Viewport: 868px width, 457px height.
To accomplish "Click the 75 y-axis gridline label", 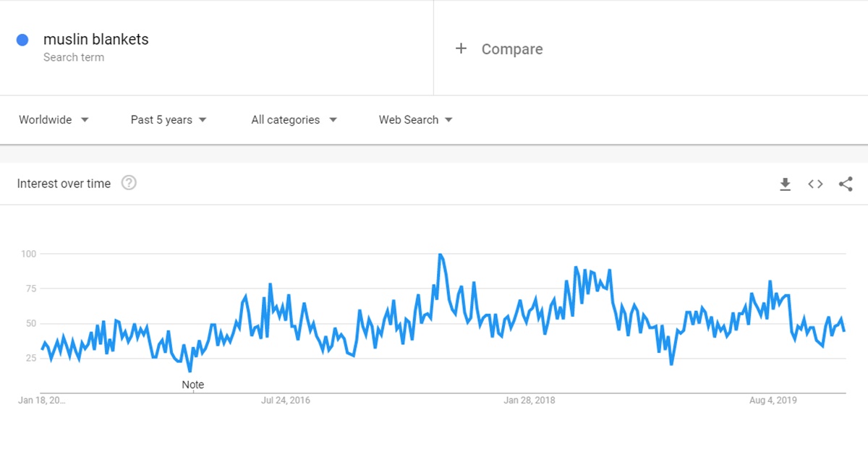I will 29,289.
